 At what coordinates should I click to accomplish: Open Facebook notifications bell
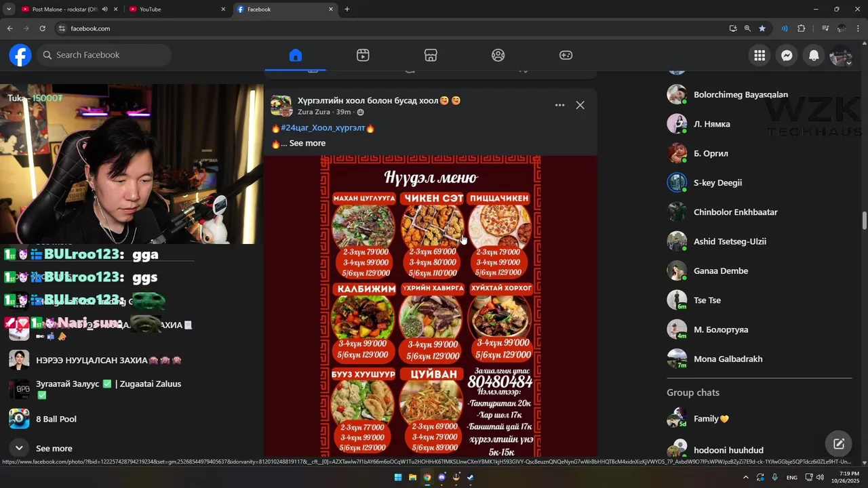814,56
